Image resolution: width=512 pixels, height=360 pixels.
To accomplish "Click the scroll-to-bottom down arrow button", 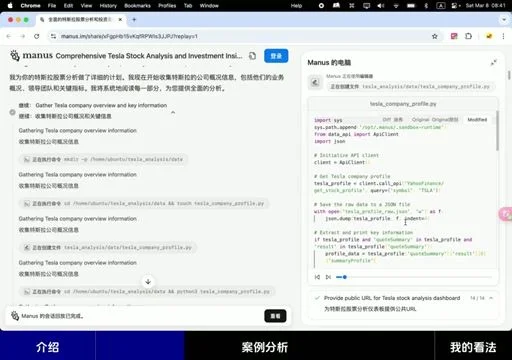I will point(148,282).
